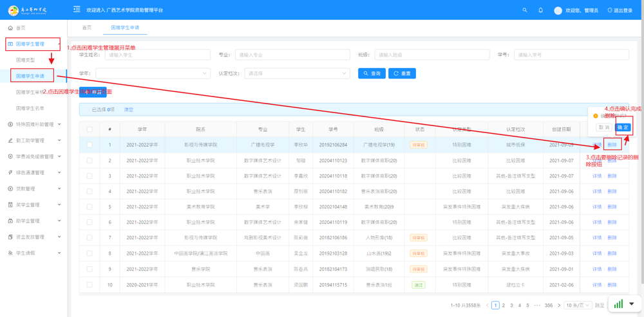Click the green signal bars icon
Viewport: 644px width, 317px height.
(x=618, y=304)
